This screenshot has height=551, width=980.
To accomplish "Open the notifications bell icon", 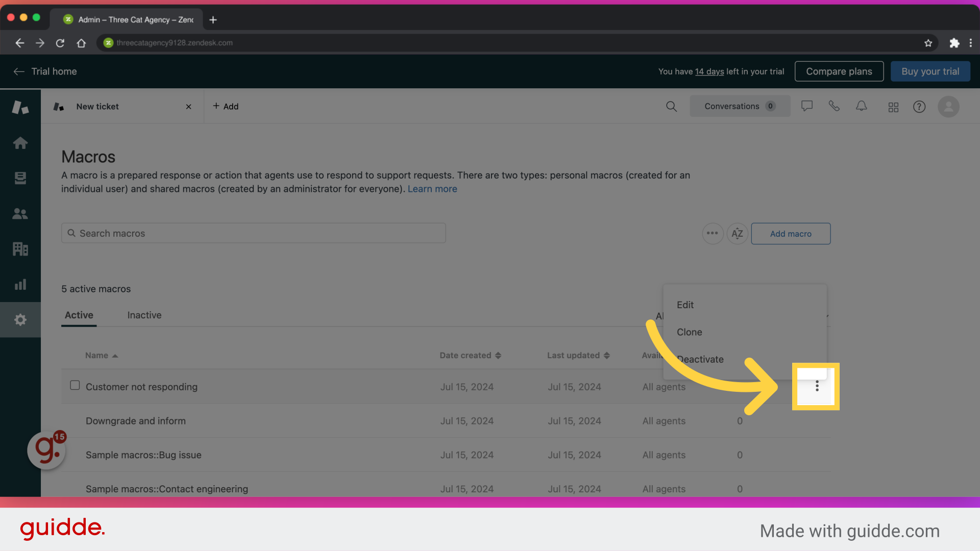I will pos(861,106).
